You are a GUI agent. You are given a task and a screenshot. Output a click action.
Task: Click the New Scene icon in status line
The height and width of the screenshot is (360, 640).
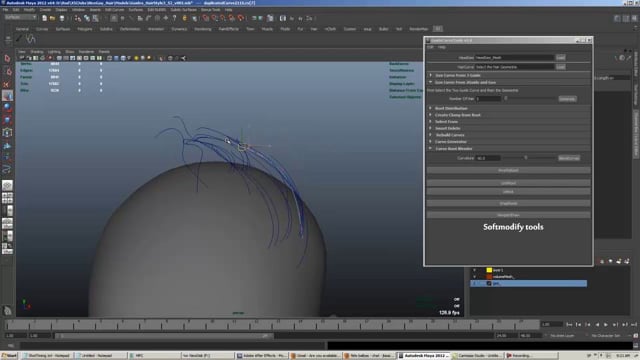coord(44,18)
